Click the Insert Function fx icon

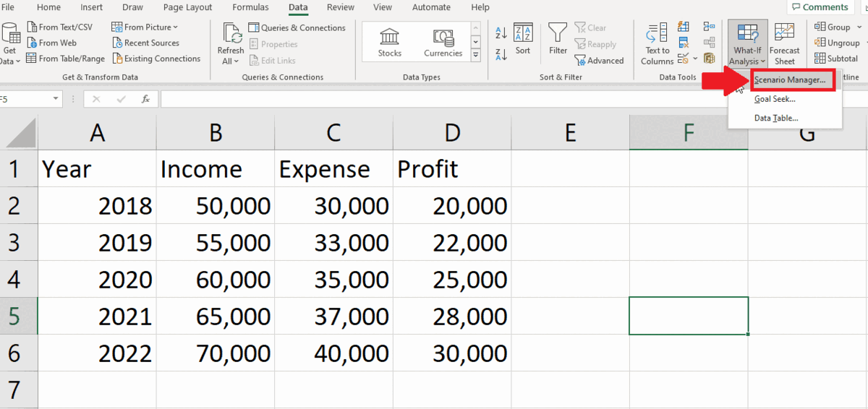[145, 99]
